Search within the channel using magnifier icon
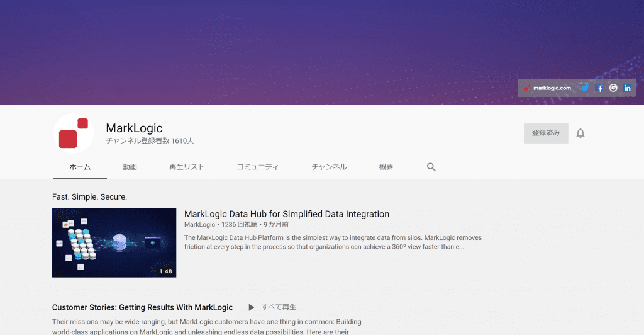This screenshot has height=335, width=644. coord(431,167)
